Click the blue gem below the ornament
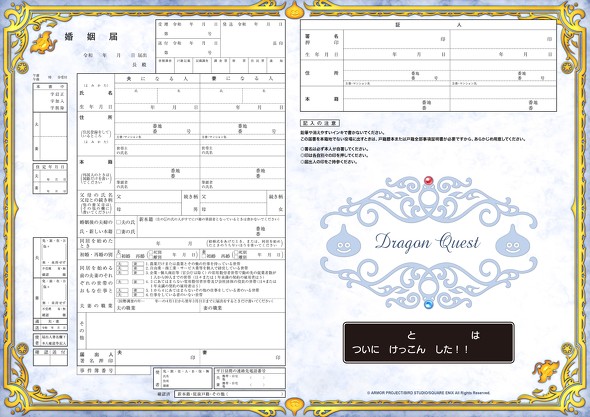The height and width of the screenshot is (417, 590). pos(429,304)
